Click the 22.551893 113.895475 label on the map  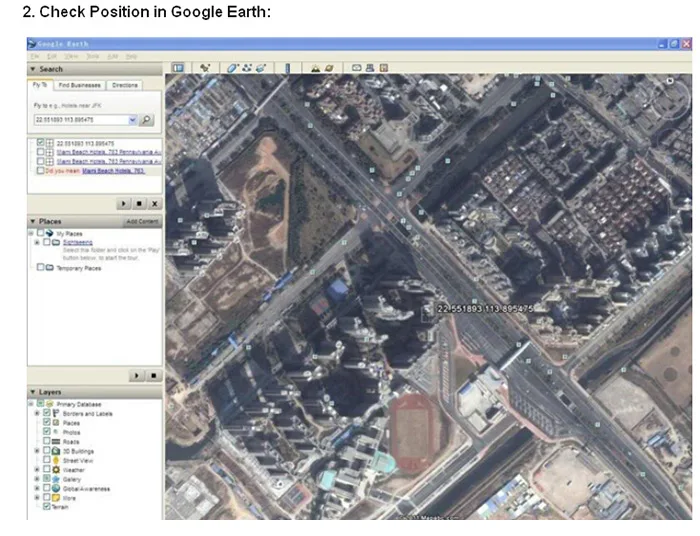(485, 308)
